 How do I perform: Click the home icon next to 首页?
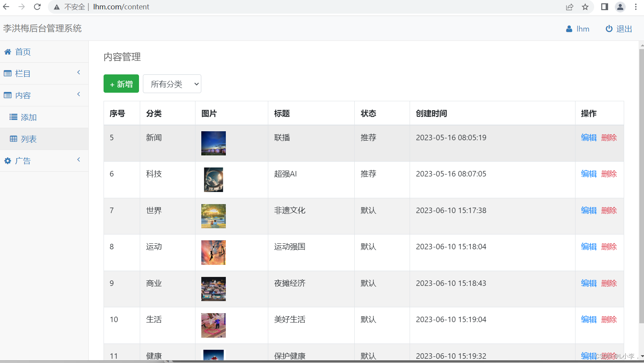[x=7, y=51]
